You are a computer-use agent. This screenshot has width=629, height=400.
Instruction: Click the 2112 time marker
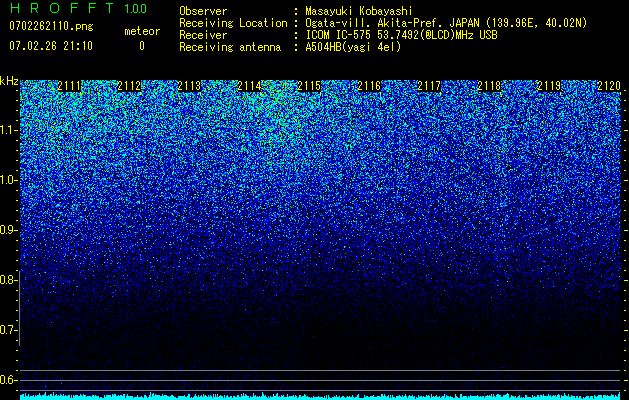tap(129, 86)
